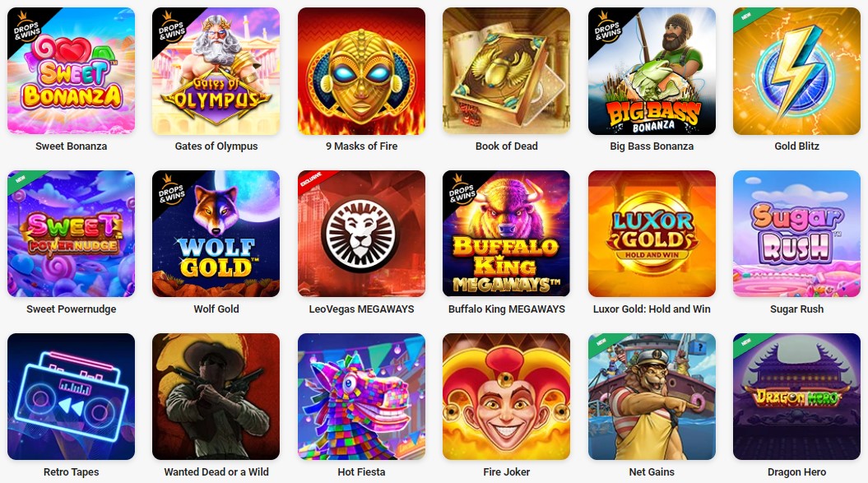Open the LeoVegas MEGAWAYS lion logo tile
Screen dimensions: 868x483
point(361,234)
